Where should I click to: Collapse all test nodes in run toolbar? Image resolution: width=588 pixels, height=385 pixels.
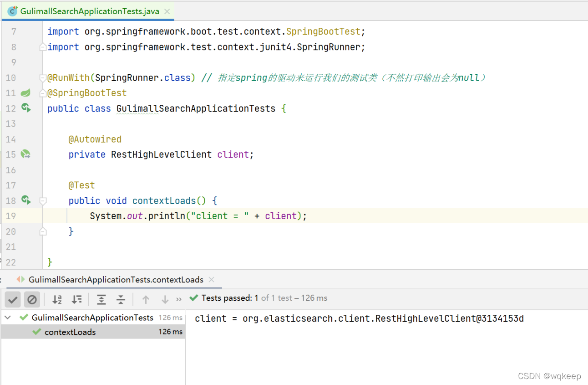[121, 299]
